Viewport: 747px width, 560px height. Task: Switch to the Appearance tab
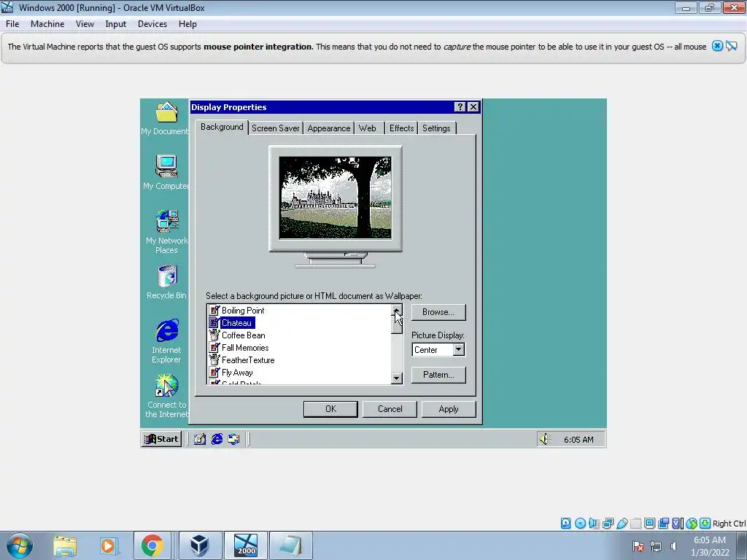pyautogui.click(x=329, y=128)
